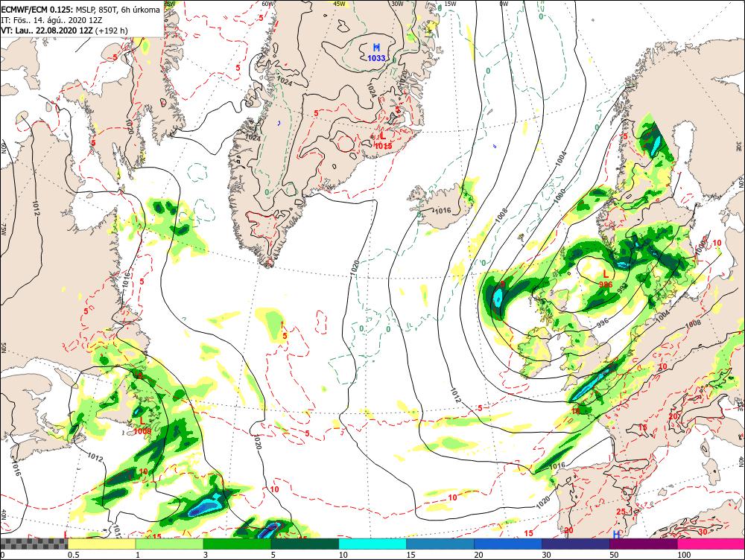
Task: Select the light green 1–3 legend band
Action: click(169, 544)
